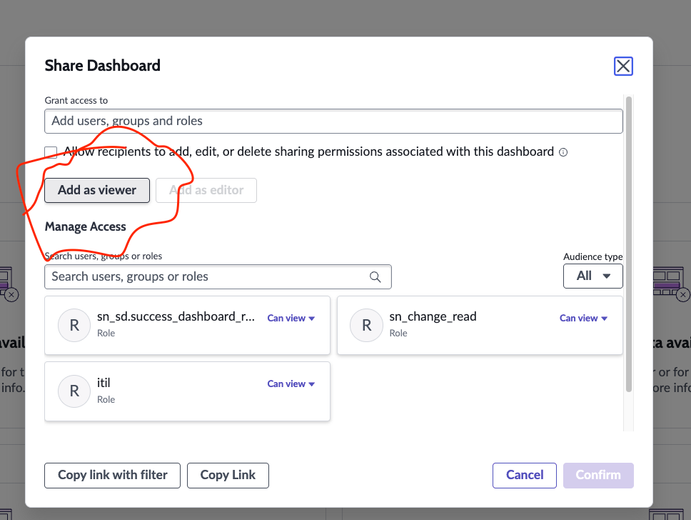Screen dimensions: 691x520
Task: Click the magnifier icon in search box
Action: [375, 277]
